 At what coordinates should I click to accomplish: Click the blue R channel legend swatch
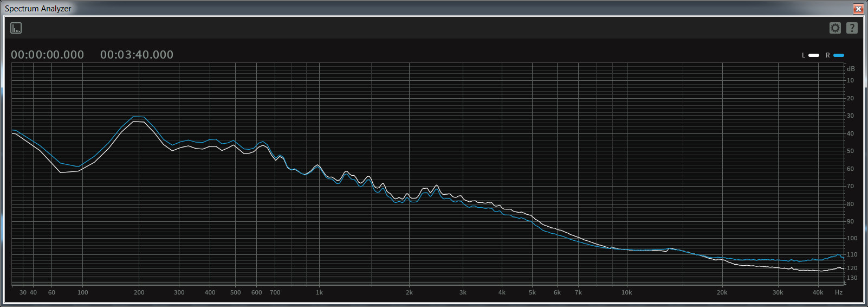coord(839,55)
